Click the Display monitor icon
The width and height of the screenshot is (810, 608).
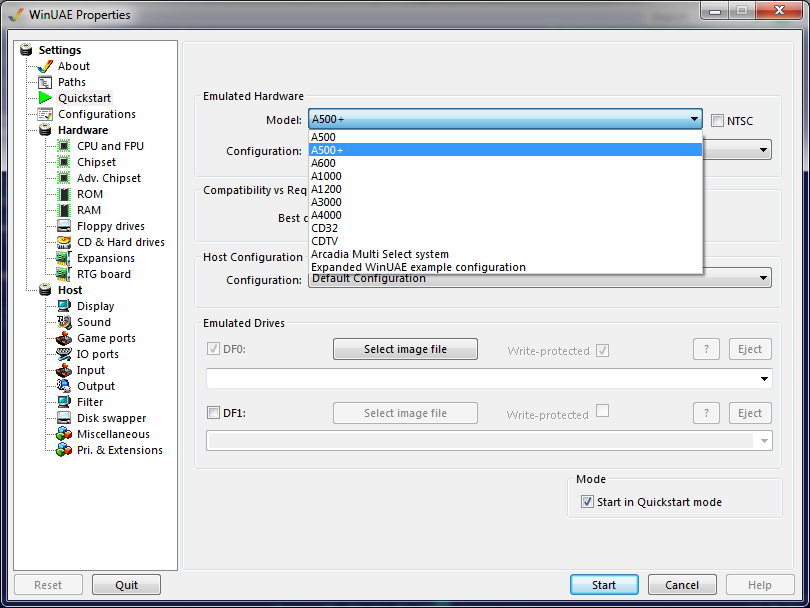(x=64, y=306)
